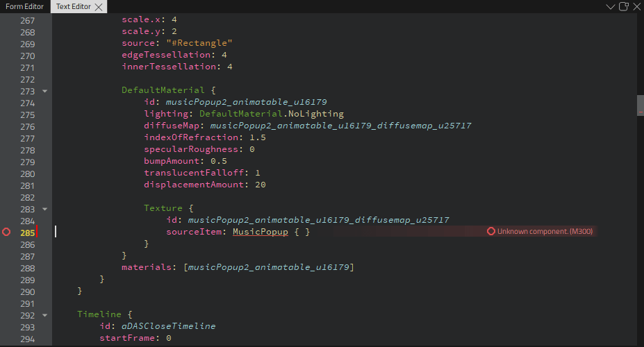Click the vertical scrollbar thumb

click(x=640, y=104)
